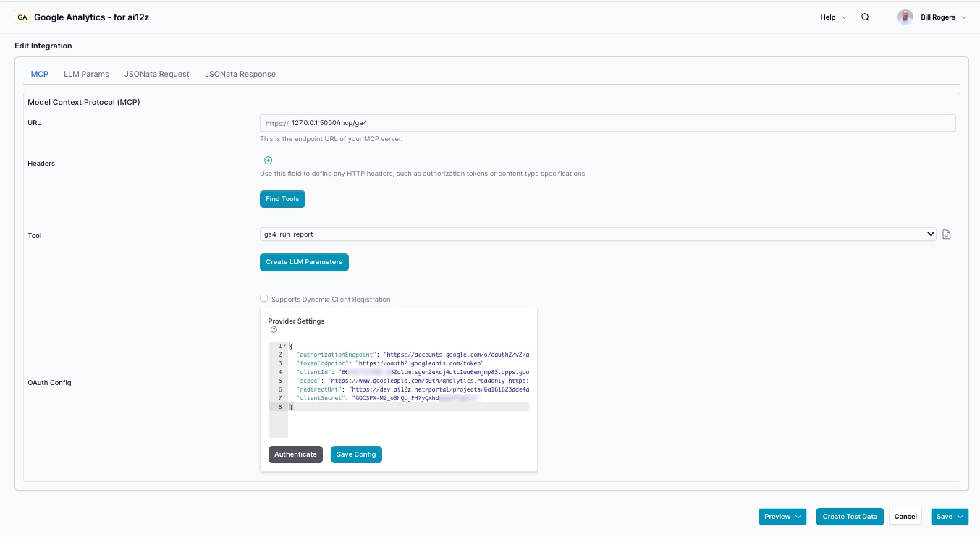Click the document icon beside the Tool dropdown
This screenshot has height=537, width=980.
pos(947,234)
